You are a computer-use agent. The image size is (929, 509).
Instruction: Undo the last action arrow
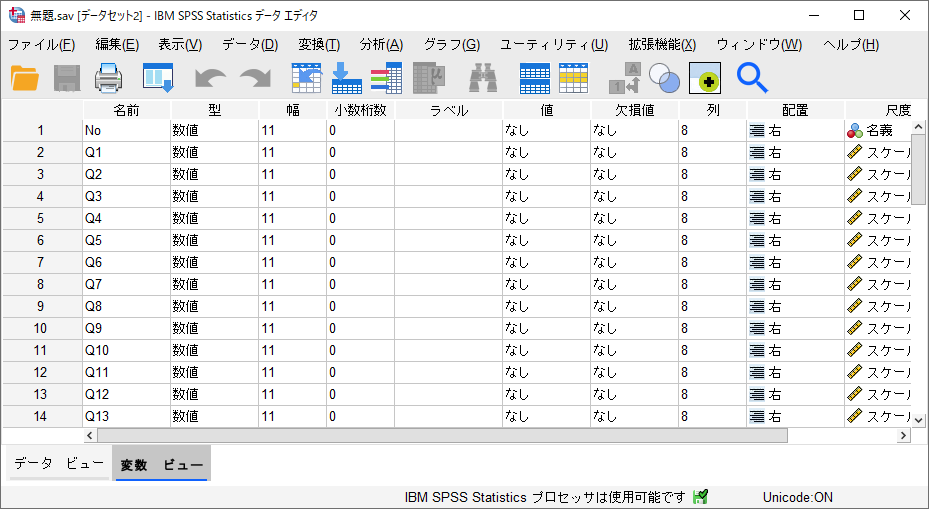point(210,78)
